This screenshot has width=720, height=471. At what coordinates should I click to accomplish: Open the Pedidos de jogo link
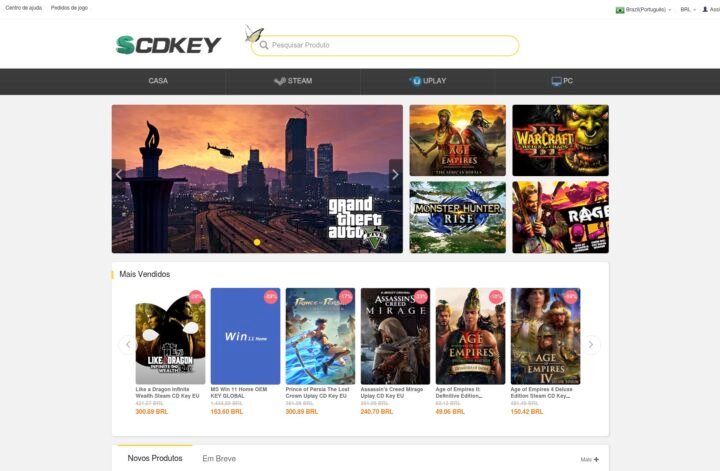[69, 8]
